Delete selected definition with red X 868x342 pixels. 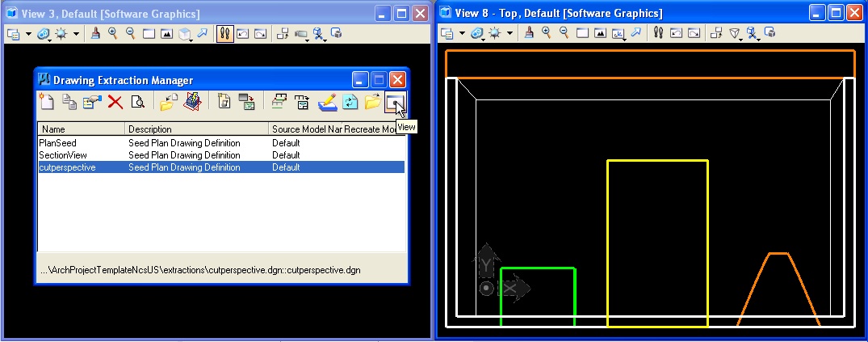(x=115, y=102)
